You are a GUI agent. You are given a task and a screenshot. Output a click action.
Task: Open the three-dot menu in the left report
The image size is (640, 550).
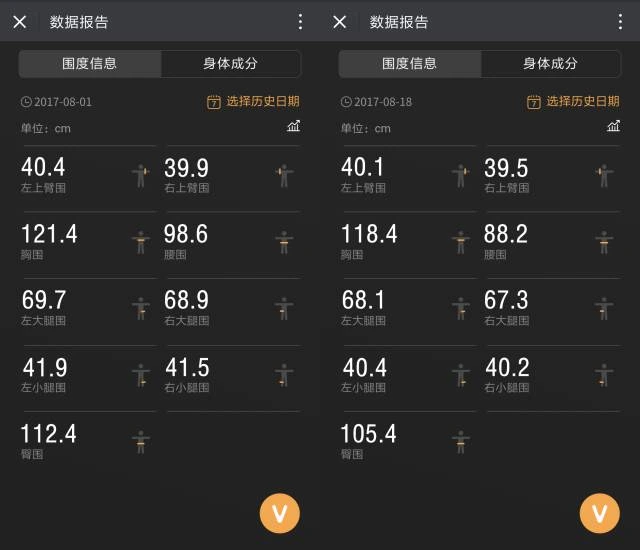(x=300, y=22)
